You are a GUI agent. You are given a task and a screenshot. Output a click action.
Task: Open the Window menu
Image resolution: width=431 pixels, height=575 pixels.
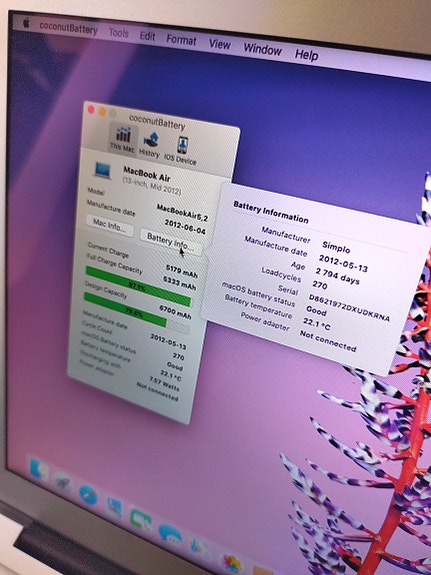coord(263,49)
